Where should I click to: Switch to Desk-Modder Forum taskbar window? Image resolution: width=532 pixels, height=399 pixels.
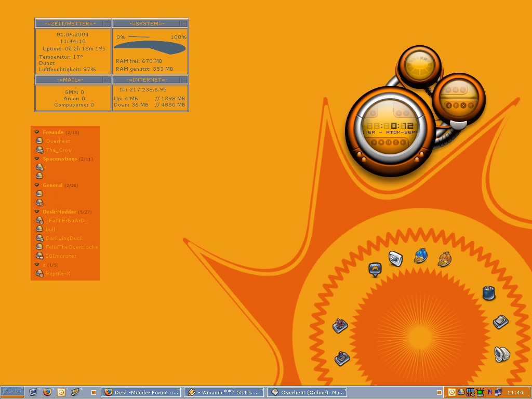click(x=141, y=392)
